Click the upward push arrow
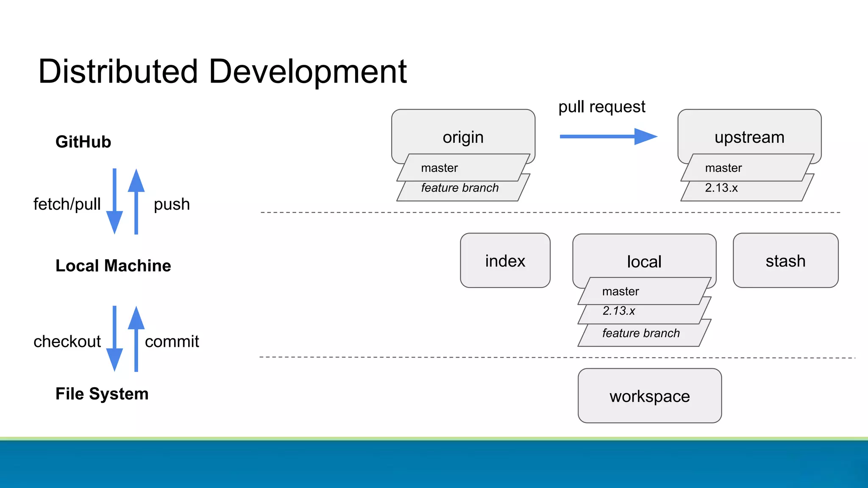 (136, 202)
